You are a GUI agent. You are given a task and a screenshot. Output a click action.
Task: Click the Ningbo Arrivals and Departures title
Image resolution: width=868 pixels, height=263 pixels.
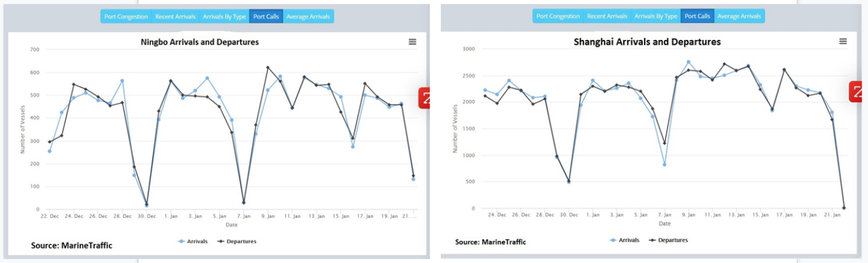coord(200,42)
